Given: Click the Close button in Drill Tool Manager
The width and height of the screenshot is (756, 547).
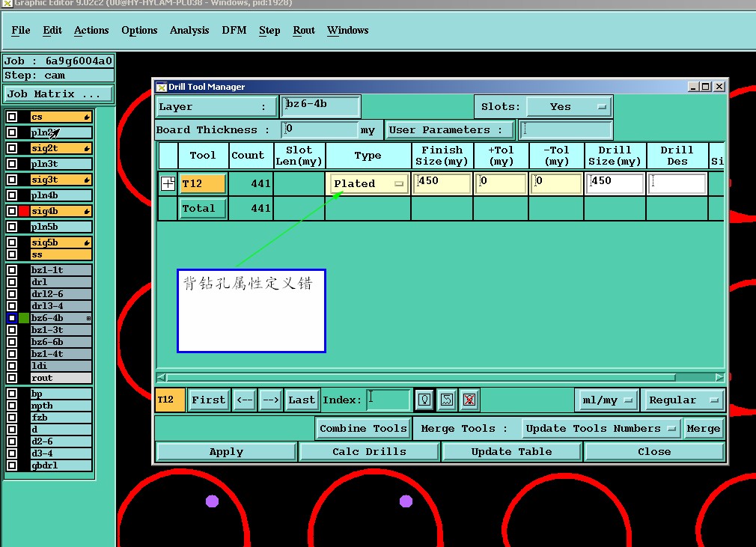Looking at the screenshot, I should tap(654, 451).
